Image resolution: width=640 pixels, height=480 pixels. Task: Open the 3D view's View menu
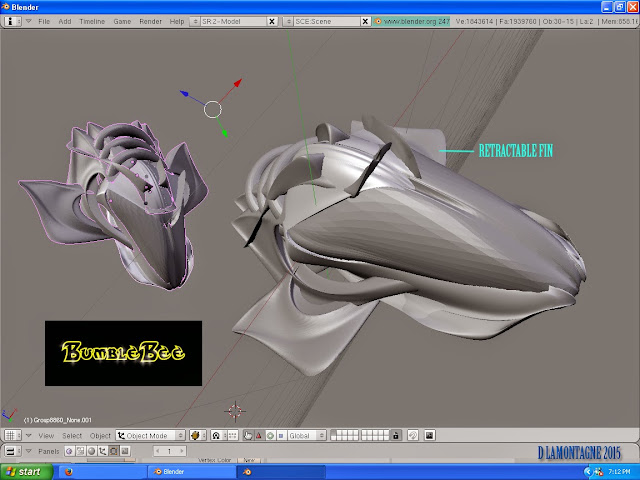pyautogui.click(x=46, y=436)
